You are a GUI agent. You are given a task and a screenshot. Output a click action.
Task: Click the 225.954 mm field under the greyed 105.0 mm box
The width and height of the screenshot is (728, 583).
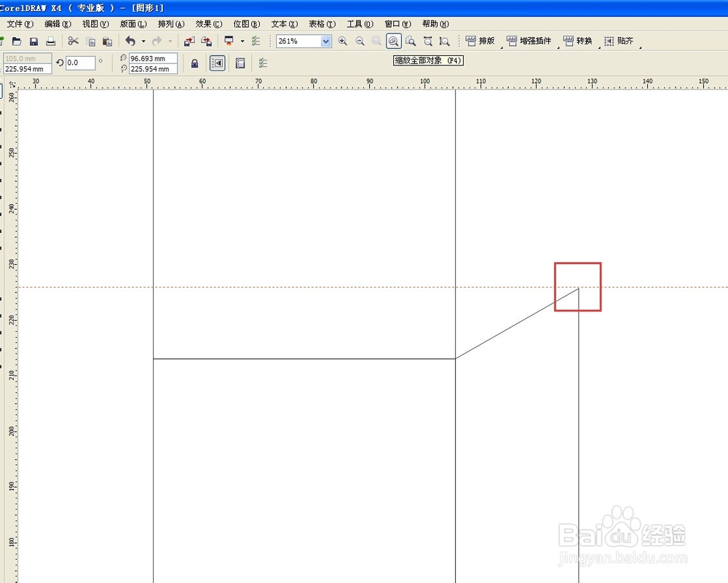pyautogui.click(x=27, y=68)
